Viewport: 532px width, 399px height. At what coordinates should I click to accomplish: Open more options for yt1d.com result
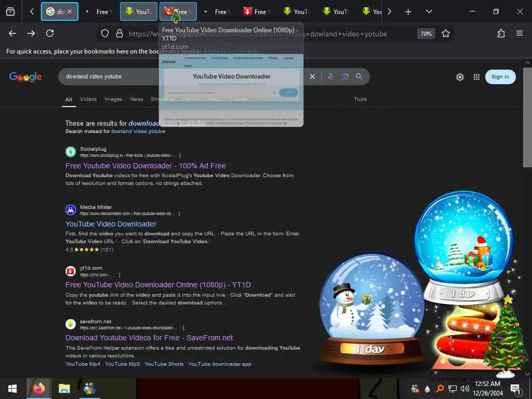click(x=119, y=275)
